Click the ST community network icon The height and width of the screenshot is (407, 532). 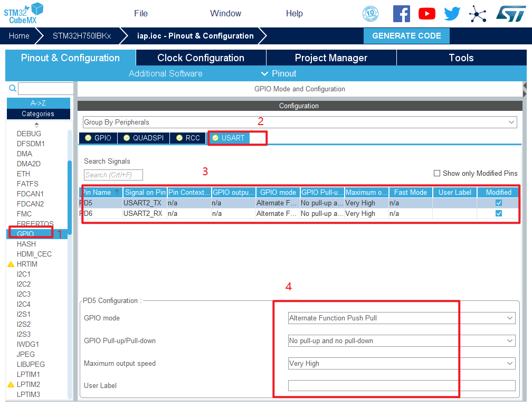tap(478, 14)
